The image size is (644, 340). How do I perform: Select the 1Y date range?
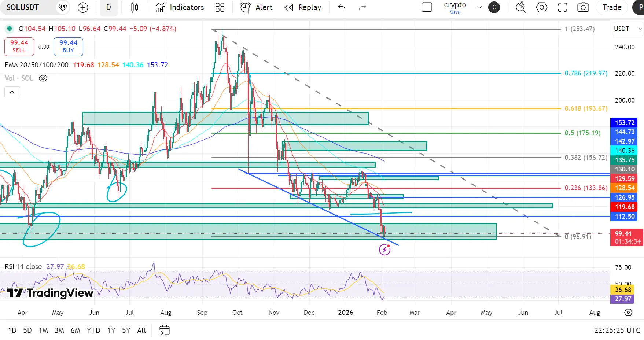(111, 330)
